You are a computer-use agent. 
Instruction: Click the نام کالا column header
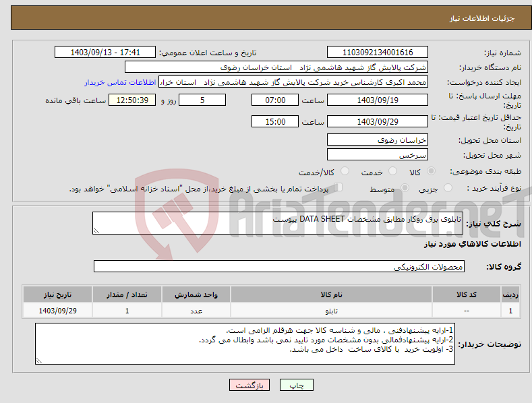click(x=331, y=294)
